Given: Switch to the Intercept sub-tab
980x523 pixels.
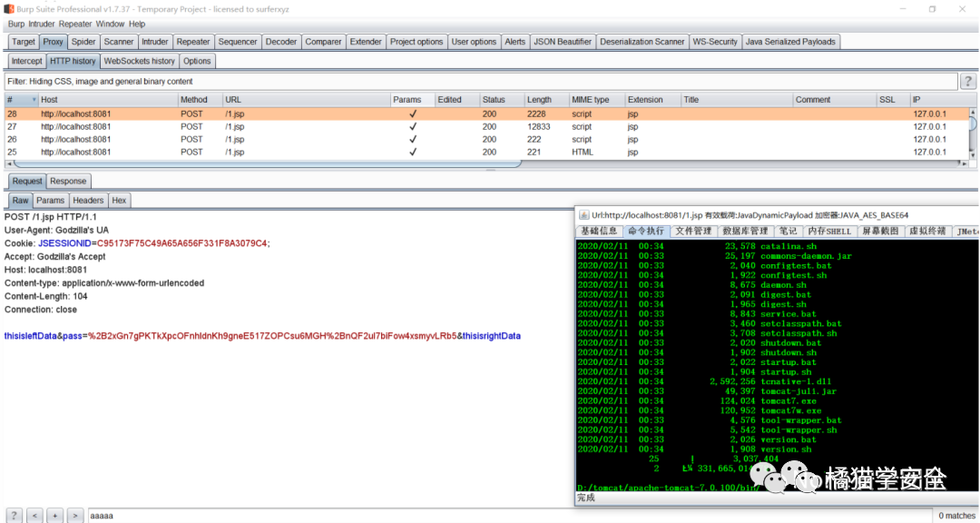Looking at the screenshot, I should (27, 61).
